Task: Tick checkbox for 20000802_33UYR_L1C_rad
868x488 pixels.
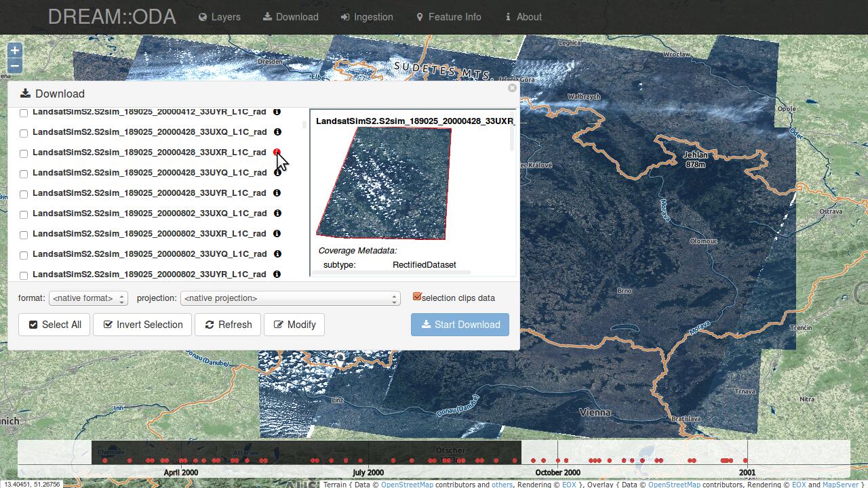Action: 24,275
